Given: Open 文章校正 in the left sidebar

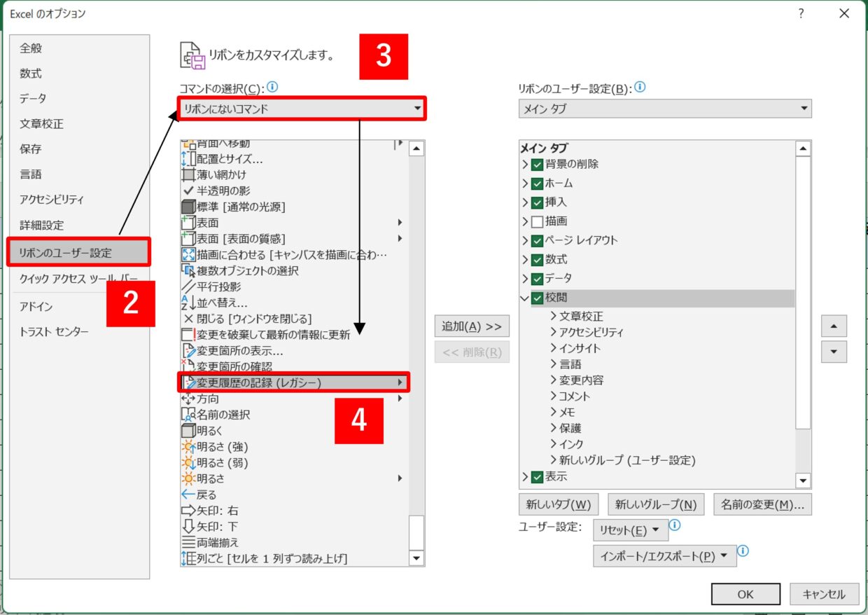Looking at the screenshot, I should [80, 124].
